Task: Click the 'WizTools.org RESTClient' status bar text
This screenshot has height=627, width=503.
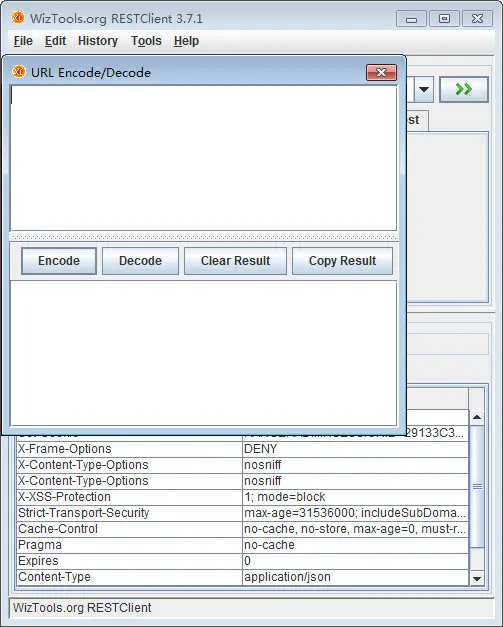Action: pos(82,608)
